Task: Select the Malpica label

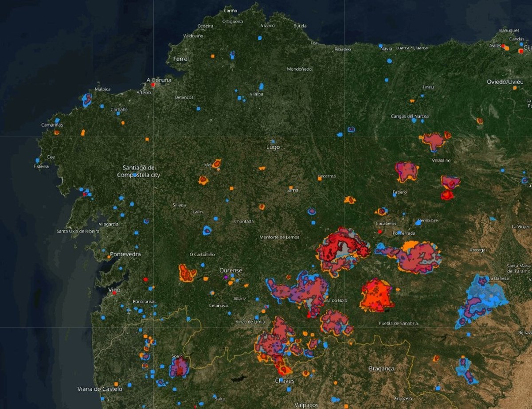Action: pyautogui.click(x=102, y=89)
